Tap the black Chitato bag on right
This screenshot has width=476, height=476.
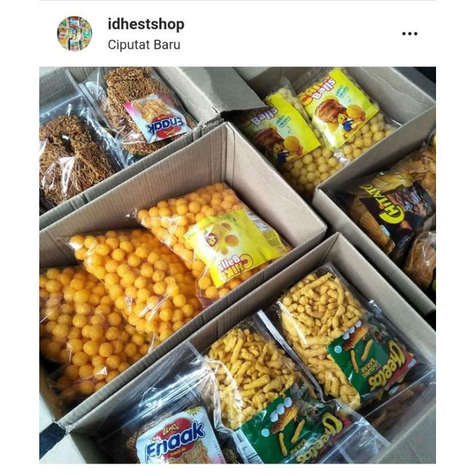click(392, 210)
